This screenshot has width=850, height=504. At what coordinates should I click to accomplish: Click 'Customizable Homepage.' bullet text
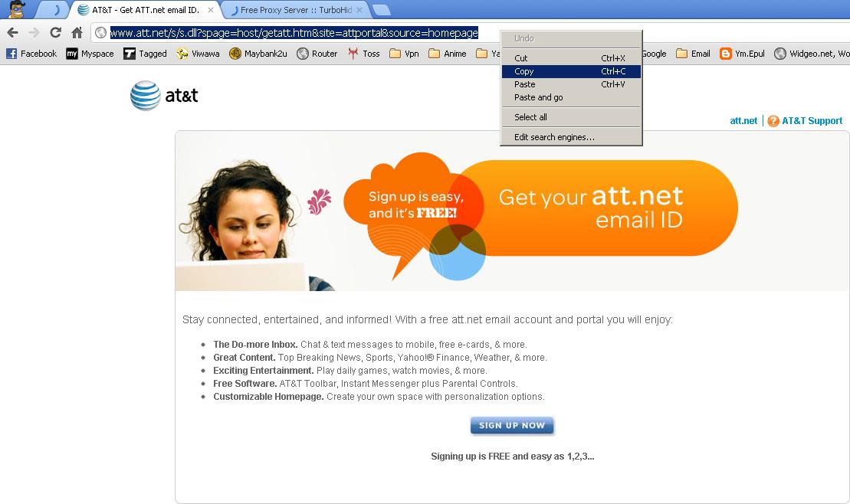tap(268, 397)
